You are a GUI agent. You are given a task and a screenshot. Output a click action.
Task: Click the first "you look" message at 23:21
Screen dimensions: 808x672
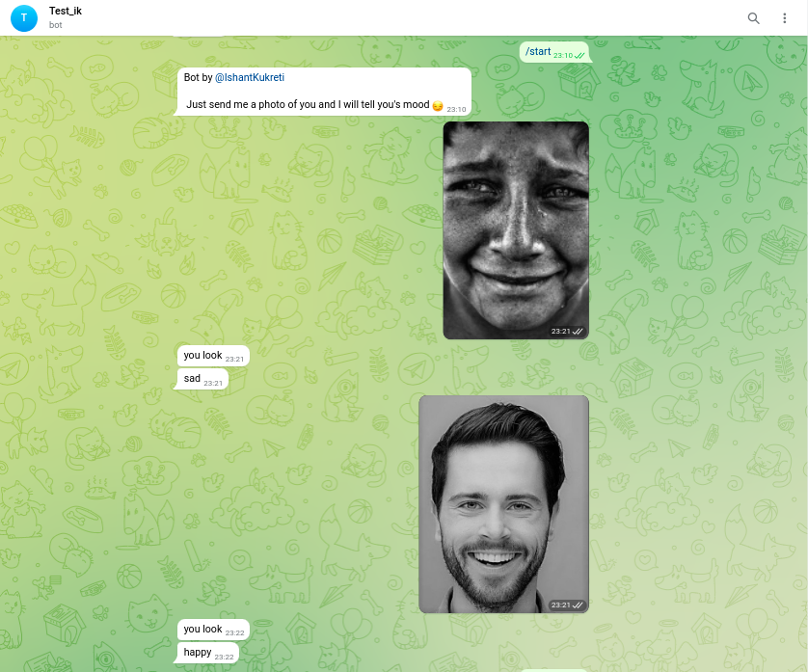(203, 356)
